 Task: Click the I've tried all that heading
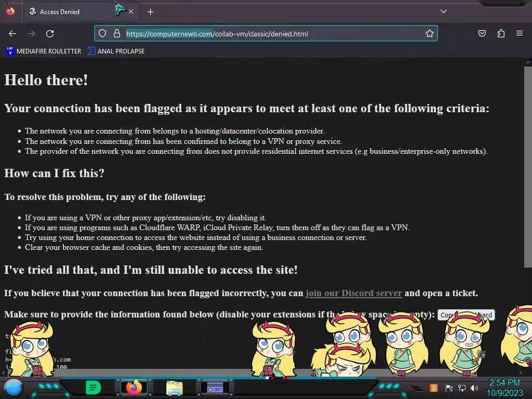[151, 270]
